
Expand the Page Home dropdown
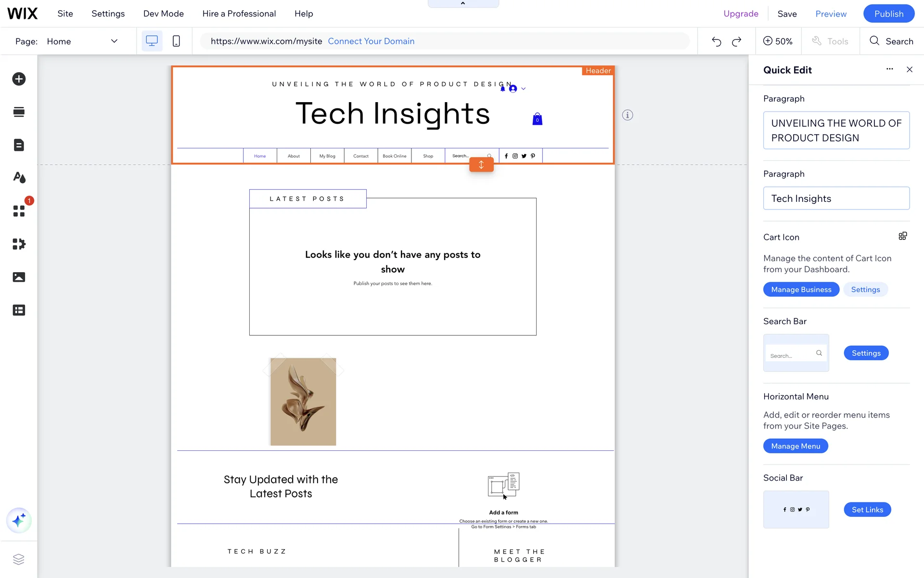click(114, 41)
